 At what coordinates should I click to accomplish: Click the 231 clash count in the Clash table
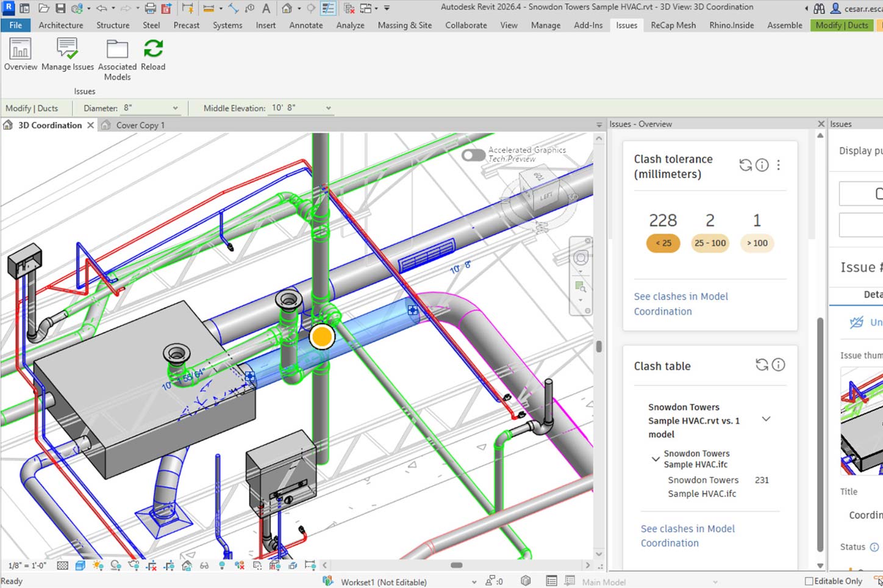[762, 480]
